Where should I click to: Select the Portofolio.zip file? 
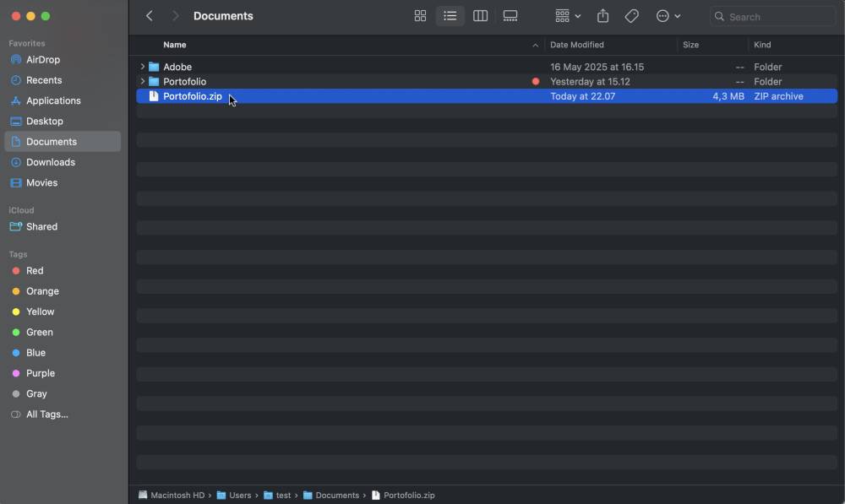pyautogui.click(x=487, y=96)
